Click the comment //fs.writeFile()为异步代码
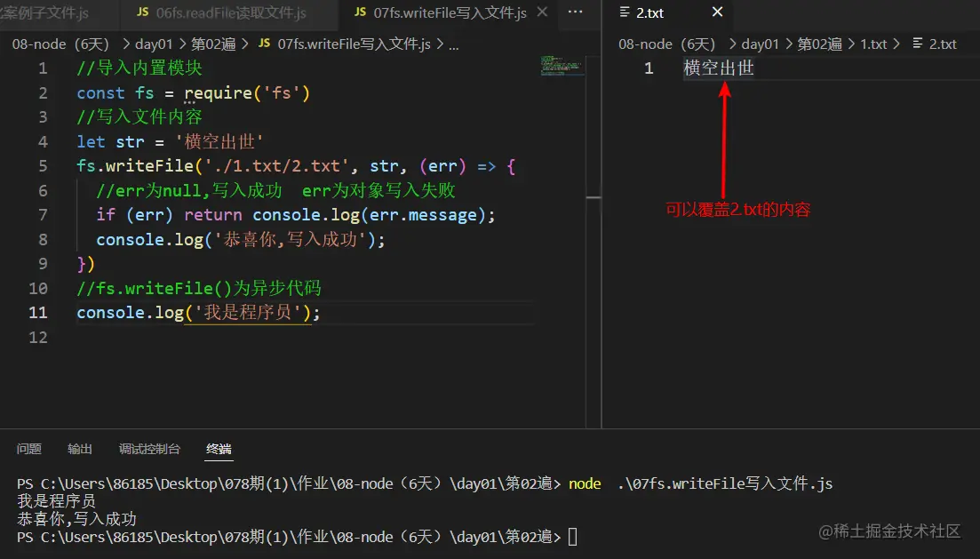 click(199, 288)
